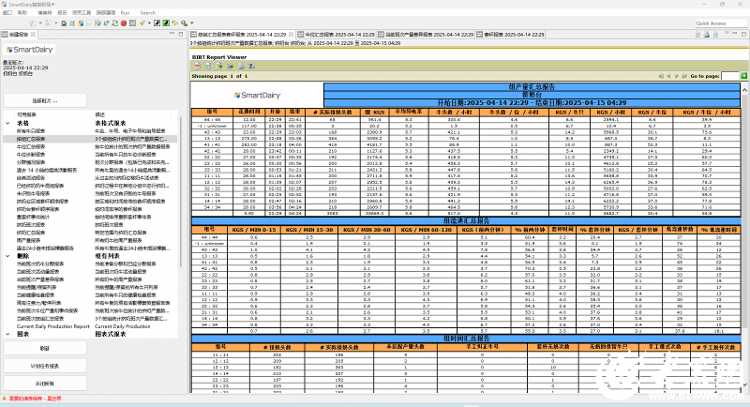Image resolution: width=750 pixels, height=407 pixels.
Task: Click the first of three bottom-left panel buttons
Action: pyautogui.click(x=45, y=348)
